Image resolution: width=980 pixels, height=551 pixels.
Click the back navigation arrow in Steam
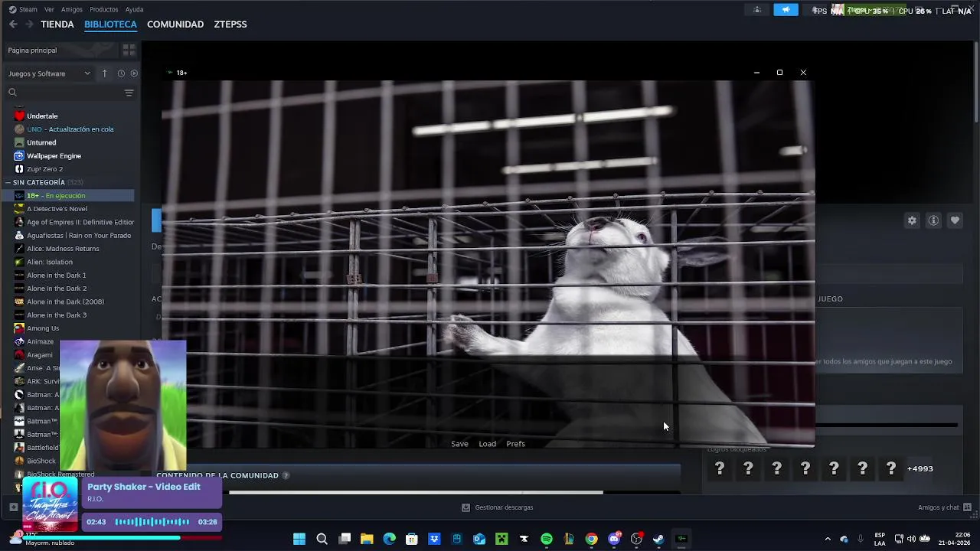(x=13, y=24)
